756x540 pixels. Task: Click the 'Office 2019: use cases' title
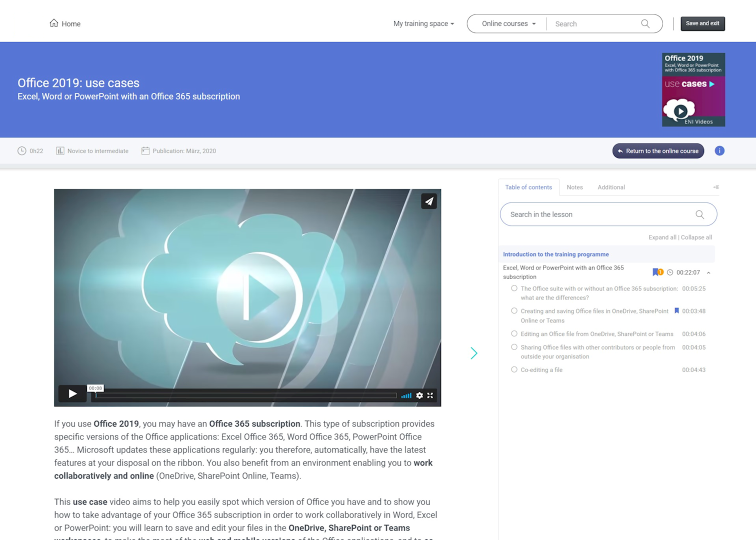(x=78, y=83)
